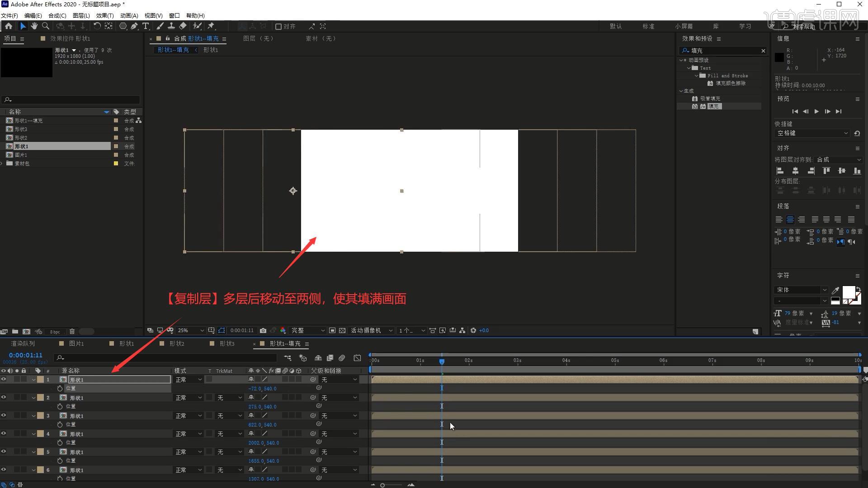The image size is (868, 488).
Task: Click the viewer snapshot camera icon
Action: click(263, 331)
